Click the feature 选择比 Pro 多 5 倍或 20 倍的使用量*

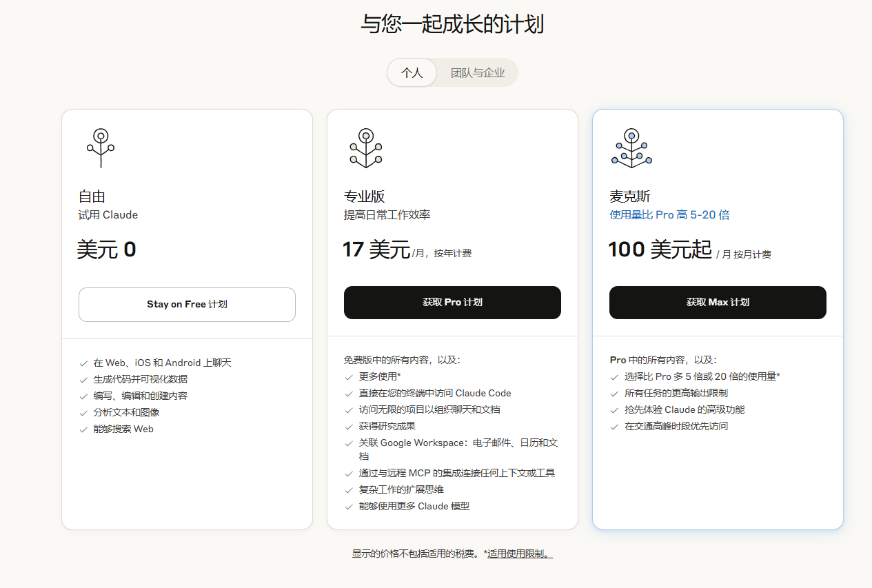702,376
